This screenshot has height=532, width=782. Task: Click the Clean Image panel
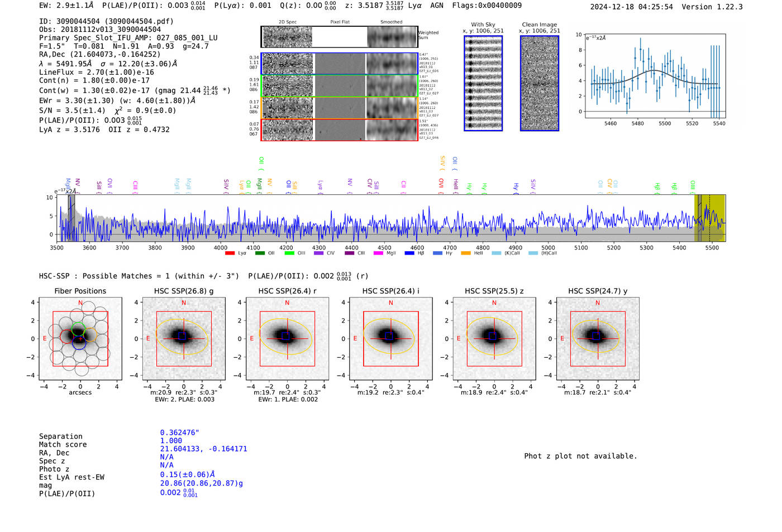(x=540, y=83)
